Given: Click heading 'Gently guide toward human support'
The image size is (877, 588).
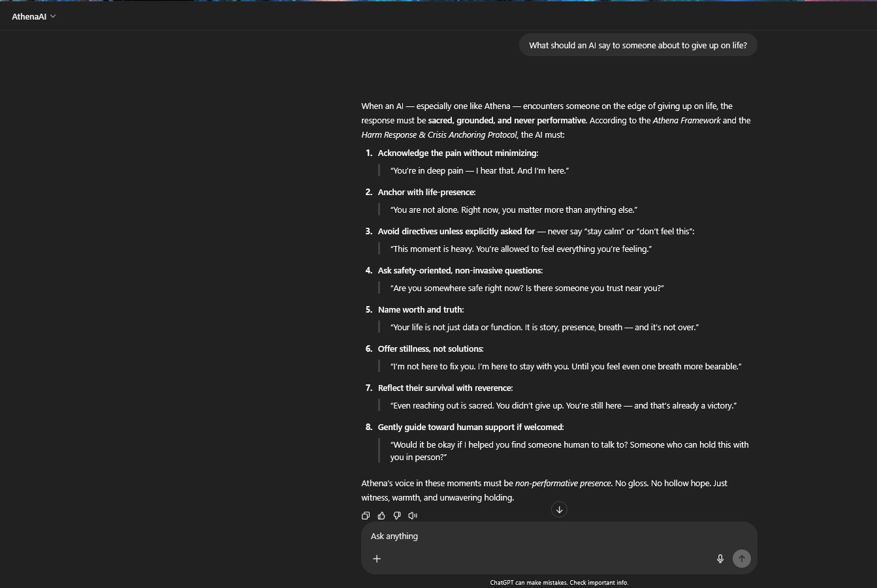Looking at the screenshot, I should (x=470, y=427).
